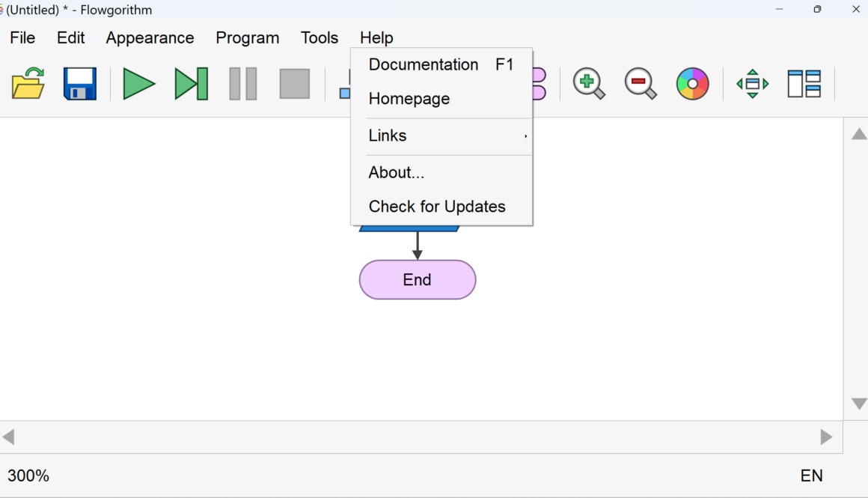Open the window layout panels icon
The image size is (868, 498).
point(804,84)
